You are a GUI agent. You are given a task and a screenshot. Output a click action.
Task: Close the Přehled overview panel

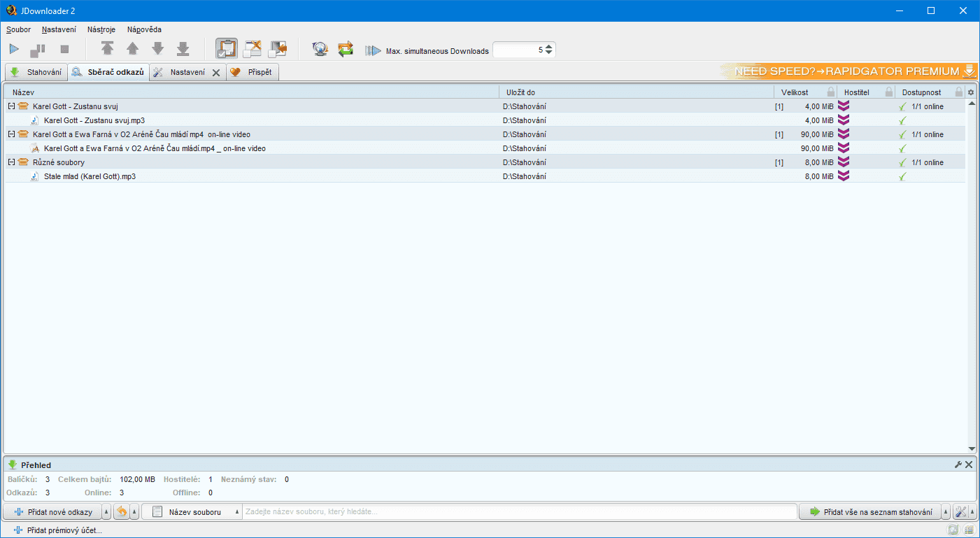pyautogui.click(x=969, y=465)
